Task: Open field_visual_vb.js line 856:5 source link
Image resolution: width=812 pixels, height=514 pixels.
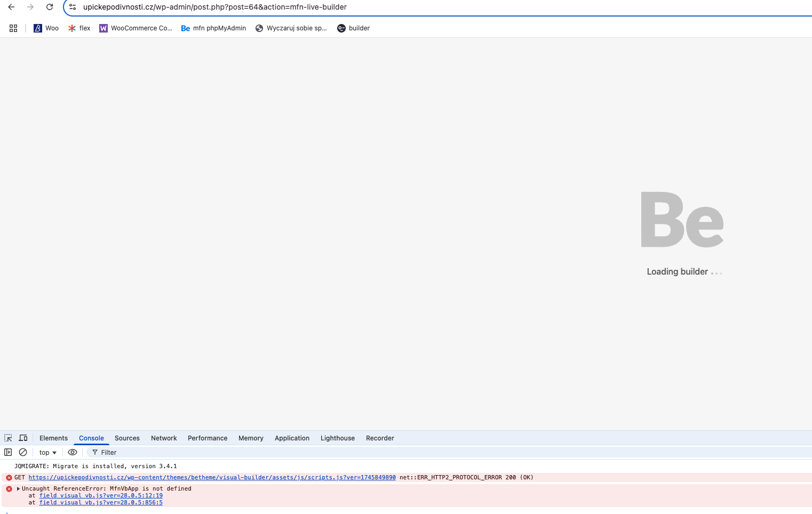Action: coord(101,502)
